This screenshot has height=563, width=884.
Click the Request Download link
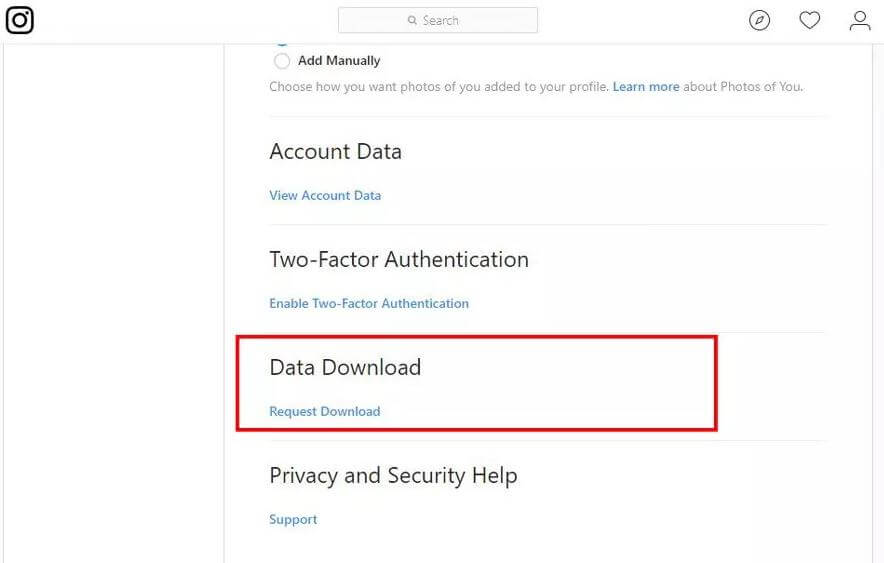(x=325, y=411)
